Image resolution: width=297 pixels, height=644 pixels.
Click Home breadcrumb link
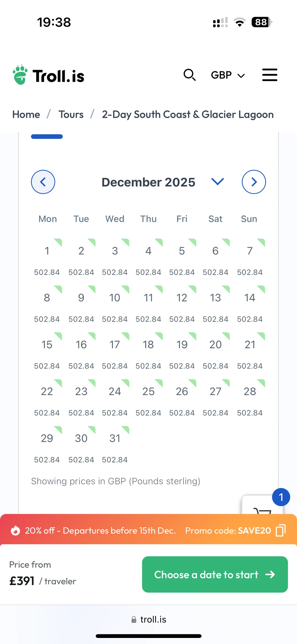[x=26, y=114]
